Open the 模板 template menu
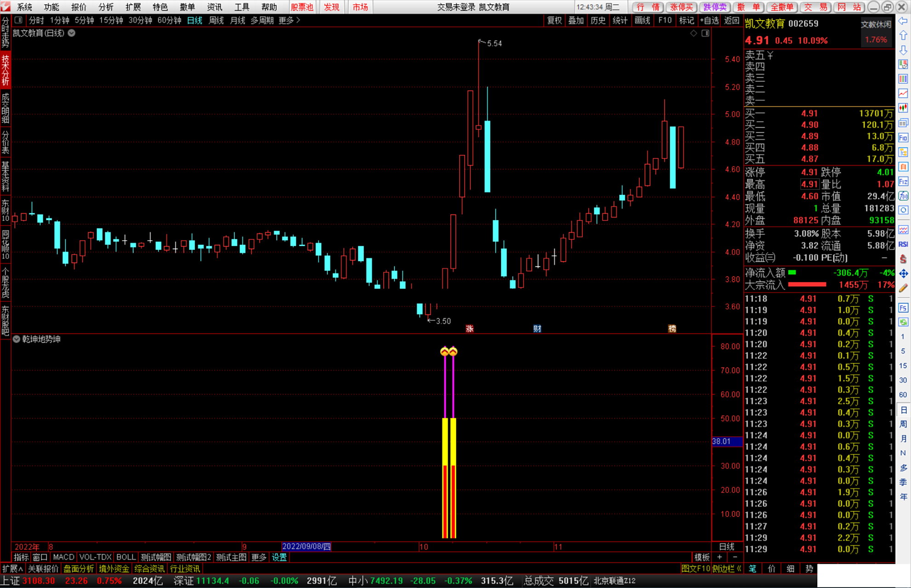Viewport: 911px width, 588px height. [x=702, y=557]
